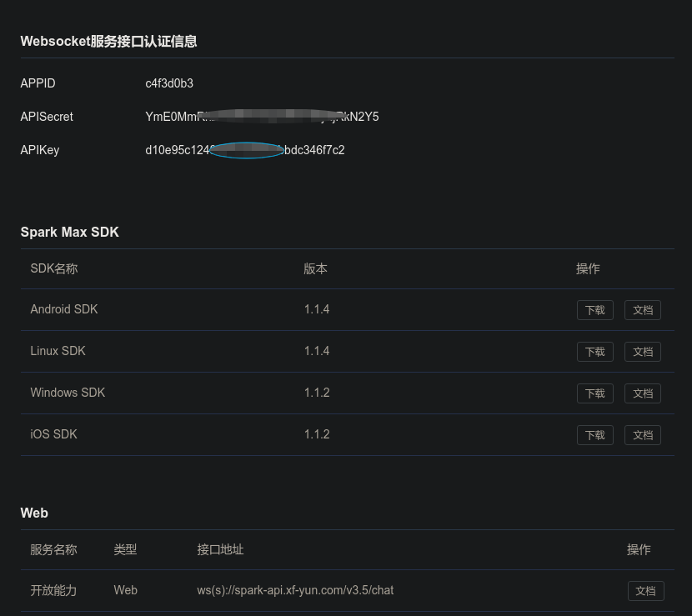Select the Linux SDK row name

[58, 351]
